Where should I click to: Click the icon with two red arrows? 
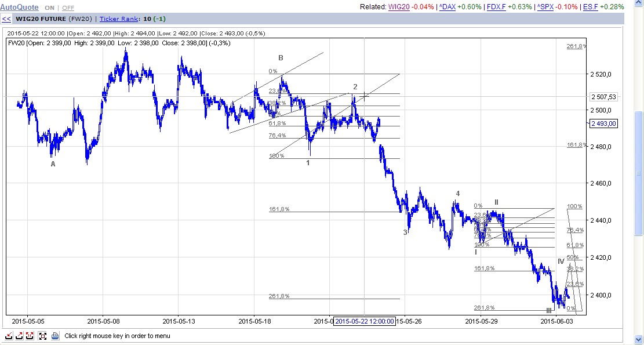[x=30, y=336]
